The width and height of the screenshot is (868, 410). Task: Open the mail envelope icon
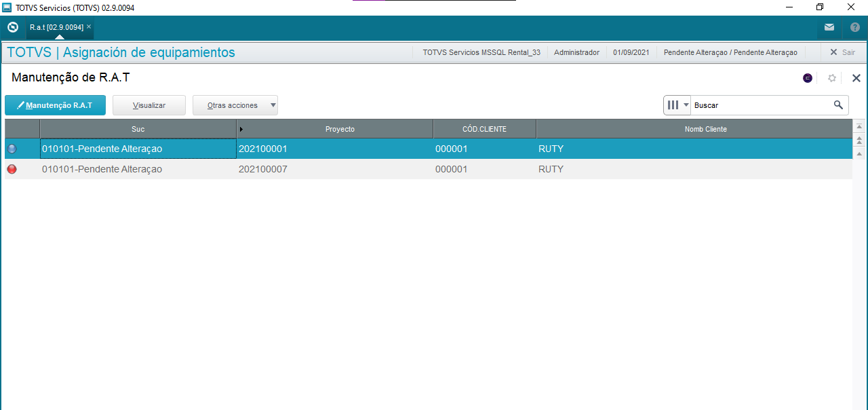[829, 27]
